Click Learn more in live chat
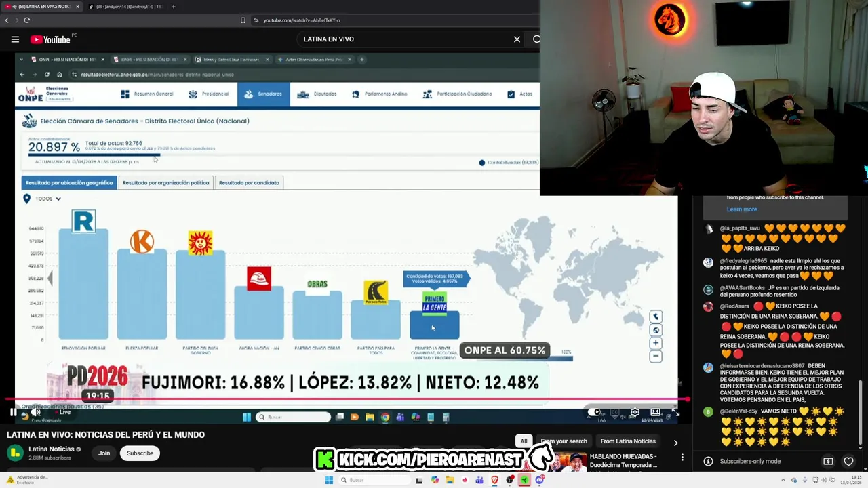 [742, 209]
